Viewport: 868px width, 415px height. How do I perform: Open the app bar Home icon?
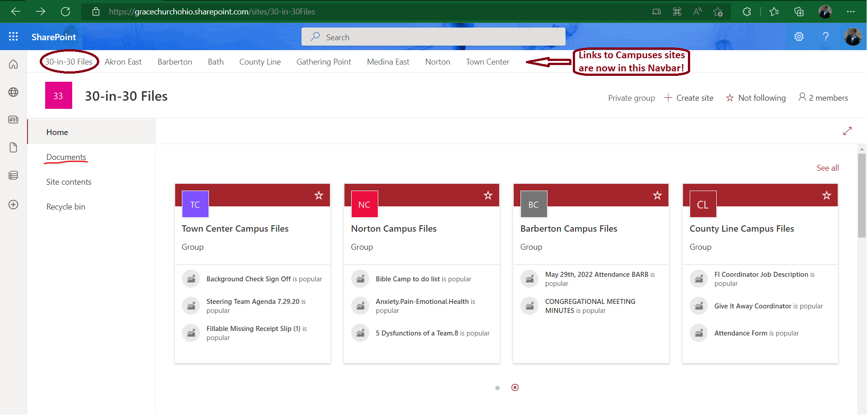(14, 64)
